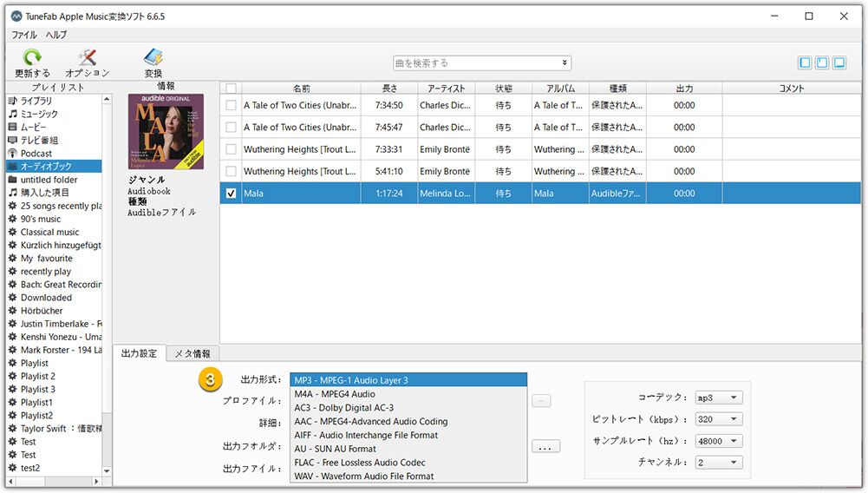This screenshot has width=868, height=493.
Task: Select the first layout view icon
Action: click(805, 62)
